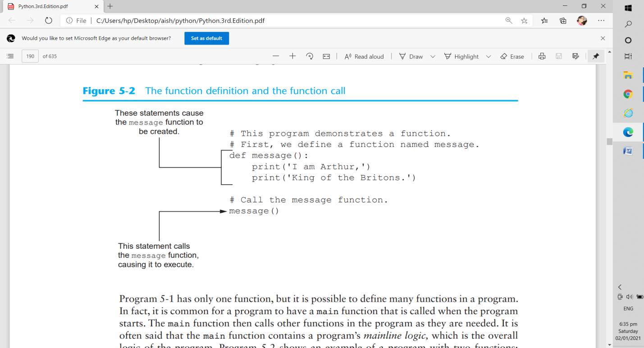This screenshot has height=348, width=644.
Task: Click the PDF vertical scrollbar thumb
Action: (610, 142)
